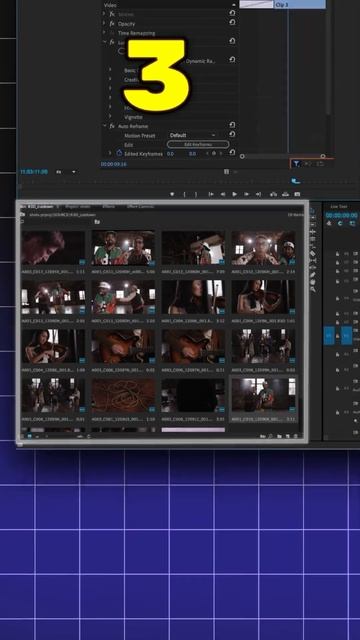Click the play button in the monitor transport
The image size is (360, 640).
235,194
